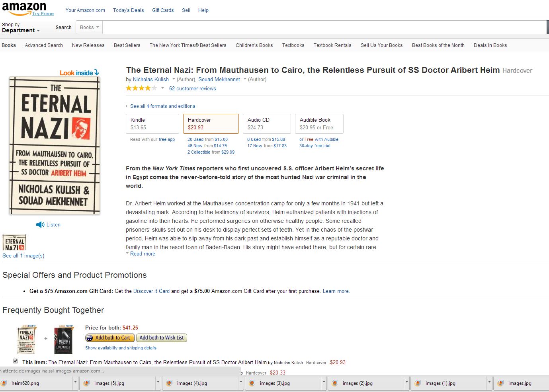The width and height of the screenshot is (549, 392).
Task: Open the heim620.png download options arrow
Action: (75, 383)
